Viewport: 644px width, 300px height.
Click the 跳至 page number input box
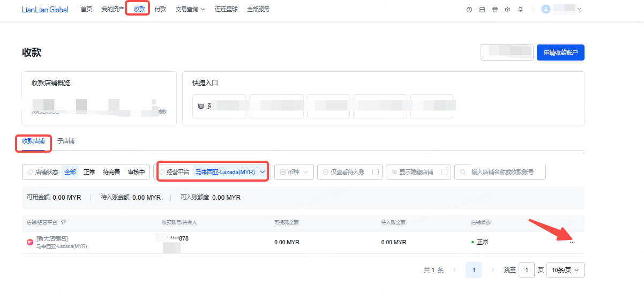(527, 270)
